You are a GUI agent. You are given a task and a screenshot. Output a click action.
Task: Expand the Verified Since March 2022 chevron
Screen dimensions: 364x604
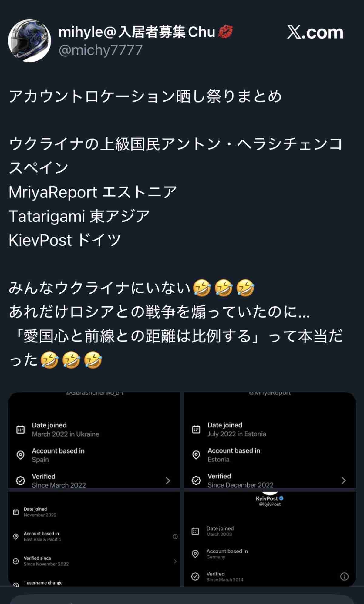pyautogui.click(x=168, y=481)
